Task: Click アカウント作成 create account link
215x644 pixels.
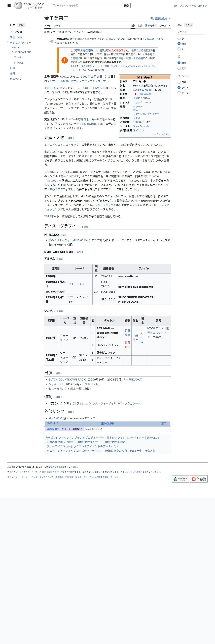Action: pyautogui.click(x=188, y=6)
